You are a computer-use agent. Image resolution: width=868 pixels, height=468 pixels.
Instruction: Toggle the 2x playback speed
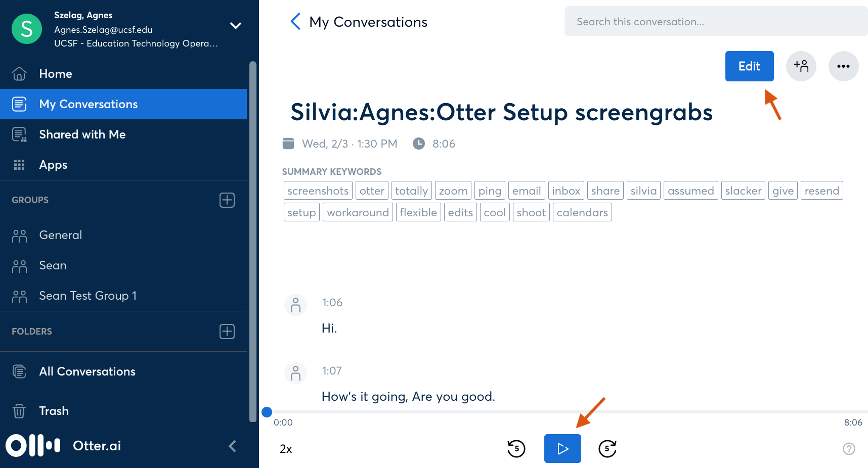[x=286, y=448]
